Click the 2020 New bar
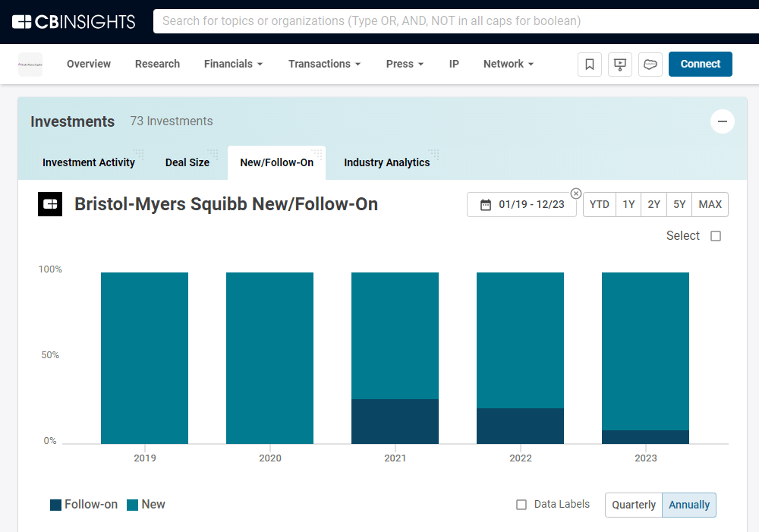 click(269, 358)
